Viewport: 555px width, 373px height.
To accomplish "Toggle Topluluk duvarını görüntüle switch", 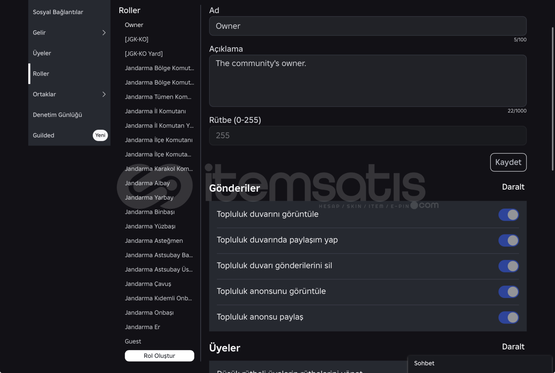I will click(x=509, y=215).
